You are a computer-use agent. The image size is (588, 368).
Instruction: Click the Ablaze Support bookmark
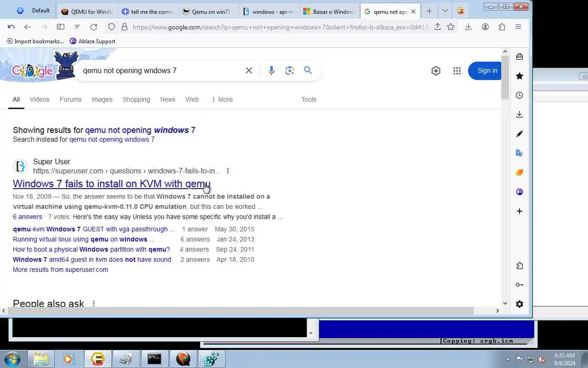tap(92, 41)
